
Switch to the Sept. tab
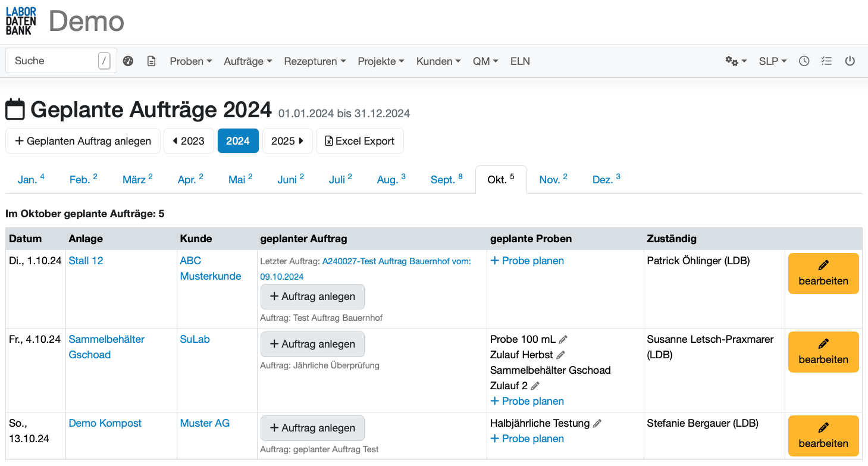tap(446, 180)
